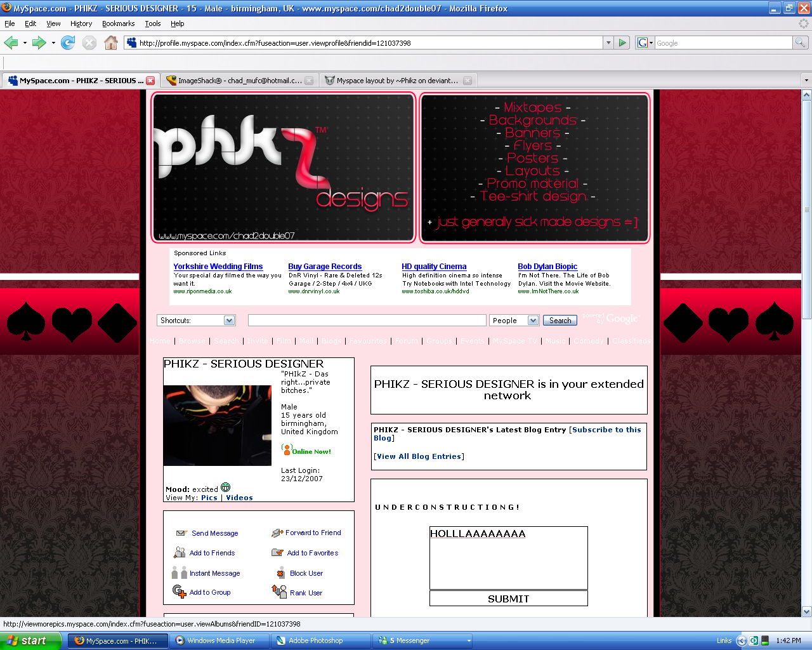812x650 pixels.
Task: Click the Block User icon
Action: (280, 573)
